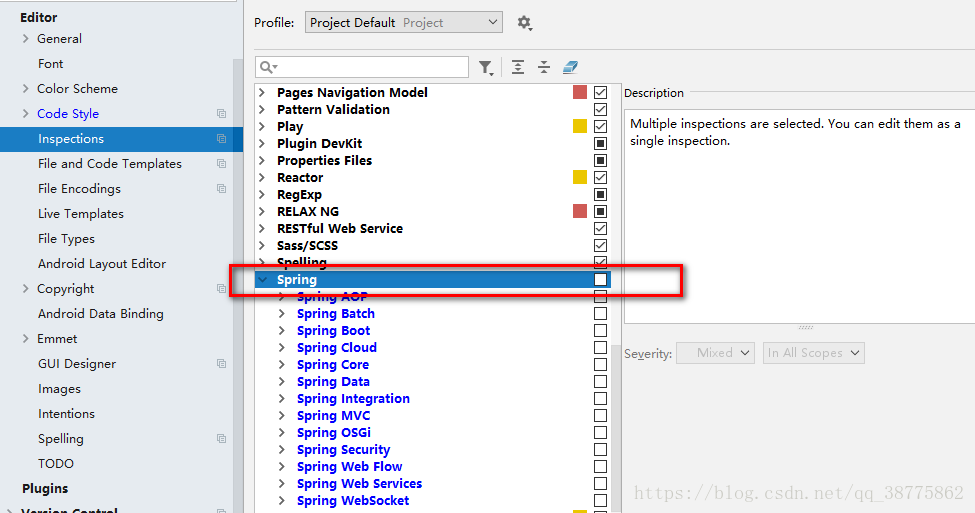The height and width of the screenshot is (513, 975).
Task: Enable the Spring group checkbox
Action: [x=600, y=280]
